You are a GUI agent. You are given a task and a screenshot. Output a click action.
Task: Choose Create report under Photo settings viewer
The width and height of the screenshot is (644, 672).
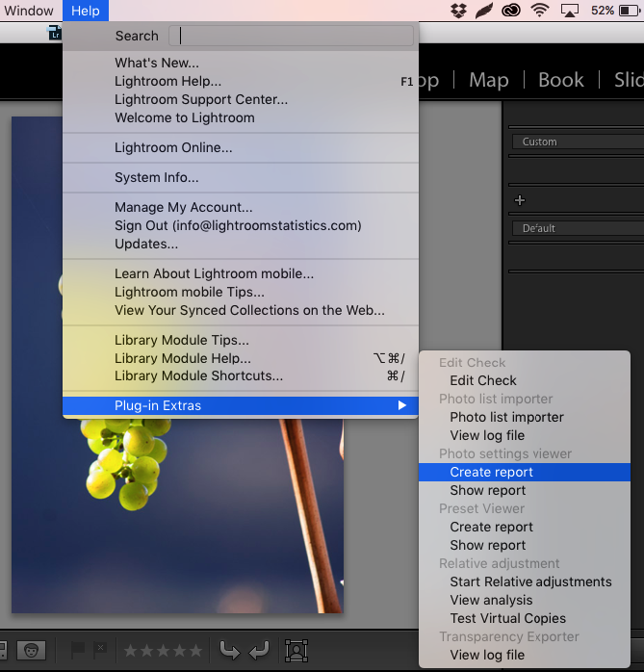(525, 472)
